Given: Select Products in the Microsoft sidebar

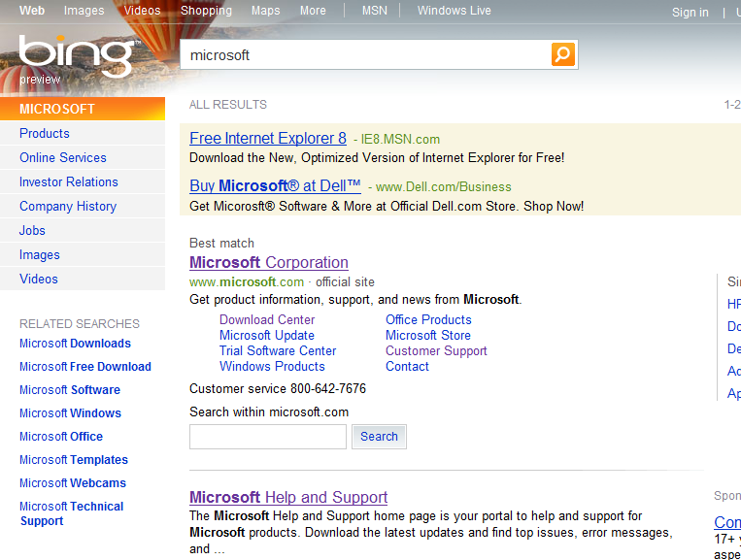Looking at the screenshot, I should click(45, 134).
